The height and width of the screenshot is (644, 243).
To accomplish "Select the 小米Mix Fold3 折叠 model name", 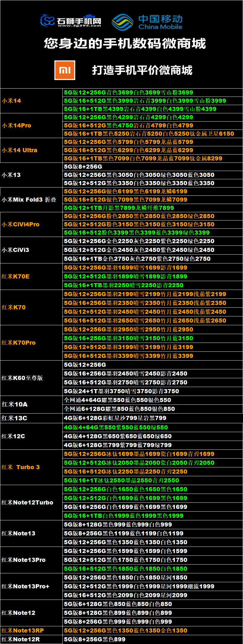I will click(x=29, y=200).
